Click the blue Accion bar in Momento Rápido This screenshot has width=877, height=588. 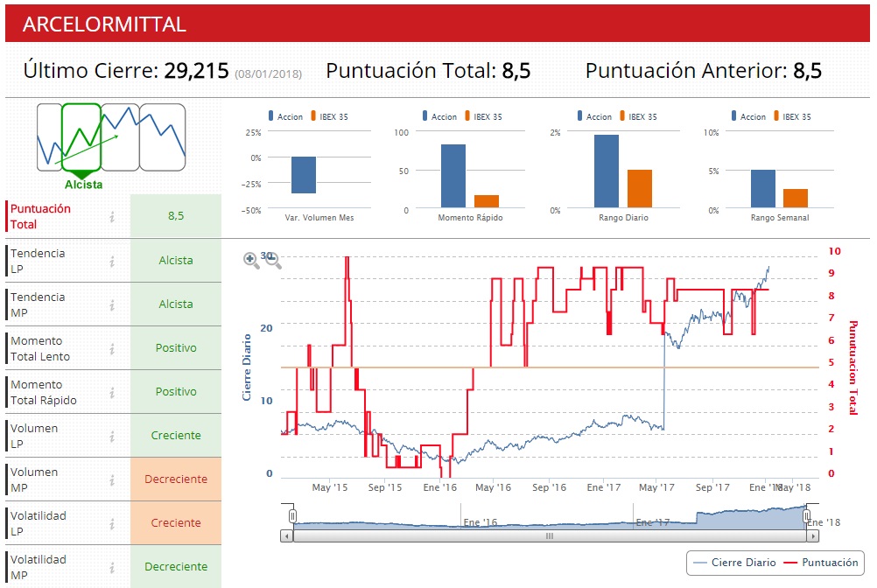click(453, 176)
